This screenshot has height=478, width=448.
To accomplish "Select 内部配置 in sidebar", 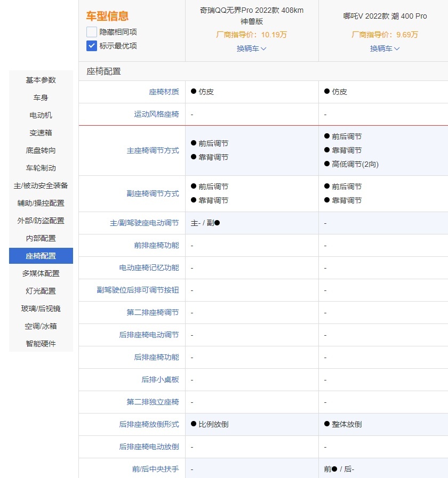I will [41, 238].
